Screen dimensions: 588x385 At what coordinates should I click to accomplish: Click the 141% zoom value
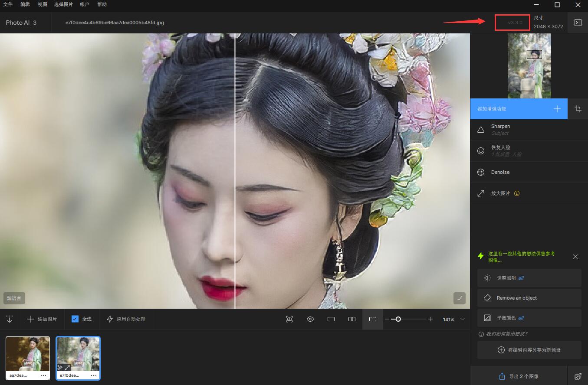click(x=449, y=320)
